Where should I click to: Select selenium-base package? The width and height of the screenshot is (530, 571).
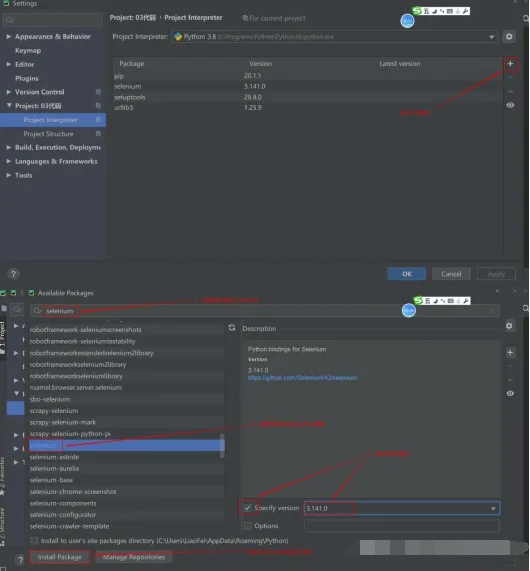(x=126, y=480)
